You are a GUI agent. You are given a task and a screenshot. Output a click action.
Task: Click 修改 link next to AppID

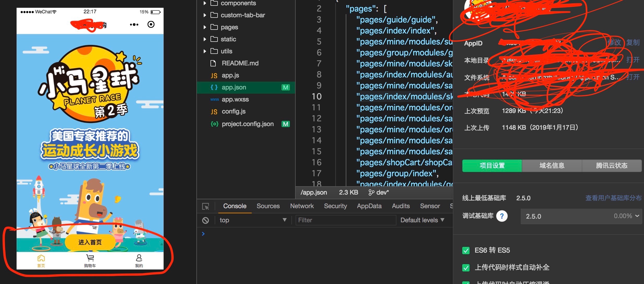(614, 42)
